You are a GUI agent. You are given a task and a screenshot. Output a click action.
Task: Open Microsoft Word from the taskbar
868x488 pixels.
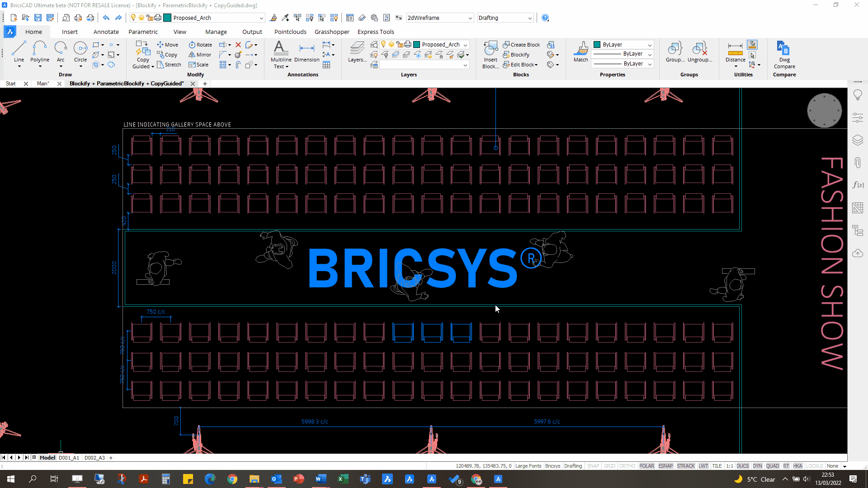[x=321, y=479]
